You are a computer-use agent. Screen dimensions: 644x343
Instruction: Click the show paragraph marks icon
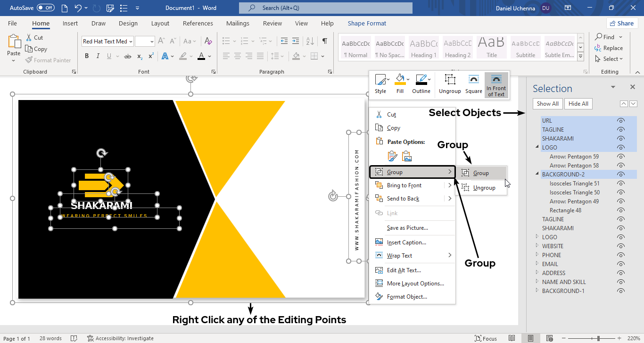coord(324,42)
